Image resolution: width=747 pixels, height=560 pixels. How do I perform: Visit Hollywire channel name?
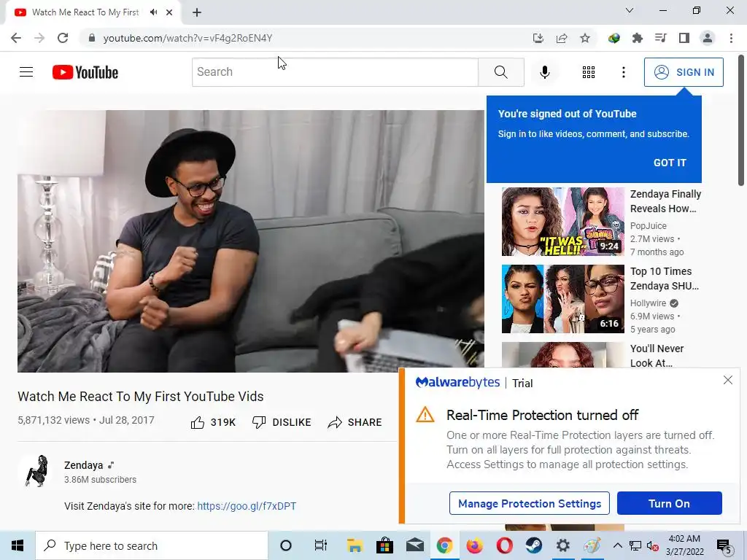pyautogui.click(x=648, y=303)
